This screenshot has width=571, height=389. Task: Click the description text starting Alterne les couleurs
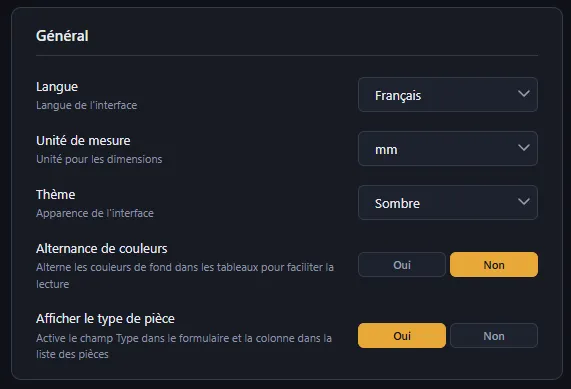(x=185, y=275)
